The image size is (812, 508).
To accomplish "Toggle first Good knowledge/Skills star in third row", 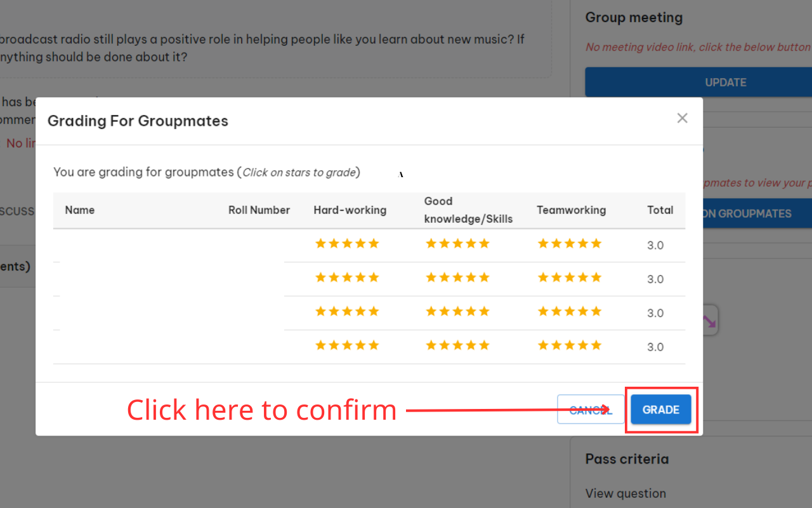I will tap(431, 311).
